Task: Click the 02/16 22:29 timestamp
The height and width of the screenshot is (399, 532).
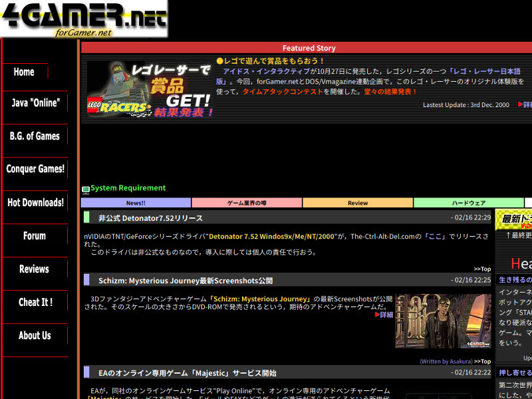Action: [x=471, y=217]
